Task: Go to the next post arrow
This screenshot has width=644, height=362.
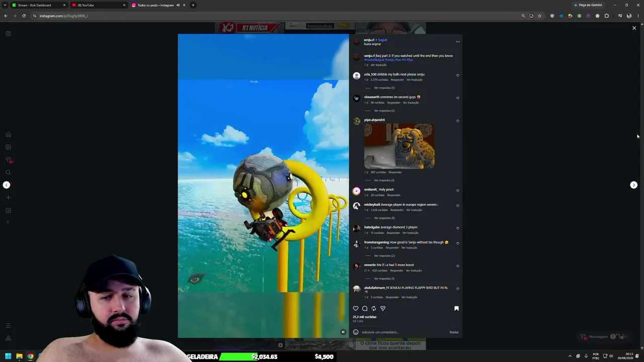Action: click(633, 185)
